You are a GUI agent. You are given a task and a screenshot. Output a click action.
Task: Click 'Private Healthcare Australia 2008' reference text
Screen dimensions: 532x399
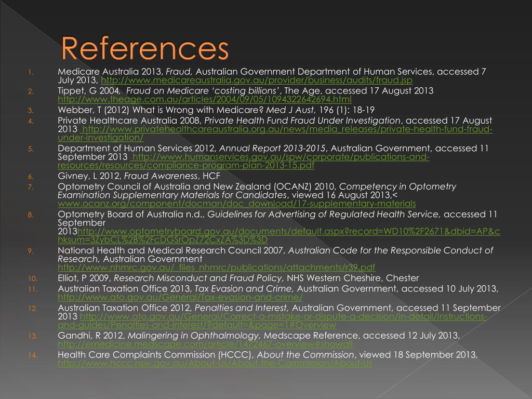[130, 121]
